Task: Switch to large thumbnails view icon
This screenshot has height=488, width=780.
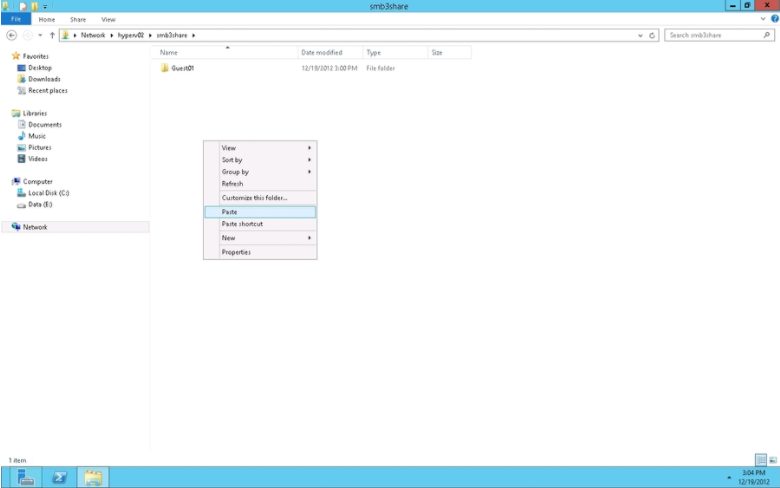Action: 773,460
